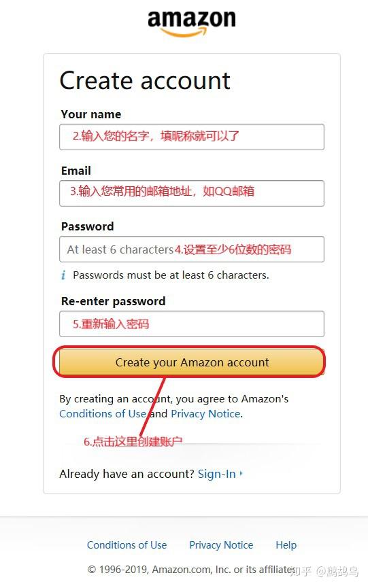Click the Password label text
This screenshot has width=368, height=588.
click(x=87, y=226)
